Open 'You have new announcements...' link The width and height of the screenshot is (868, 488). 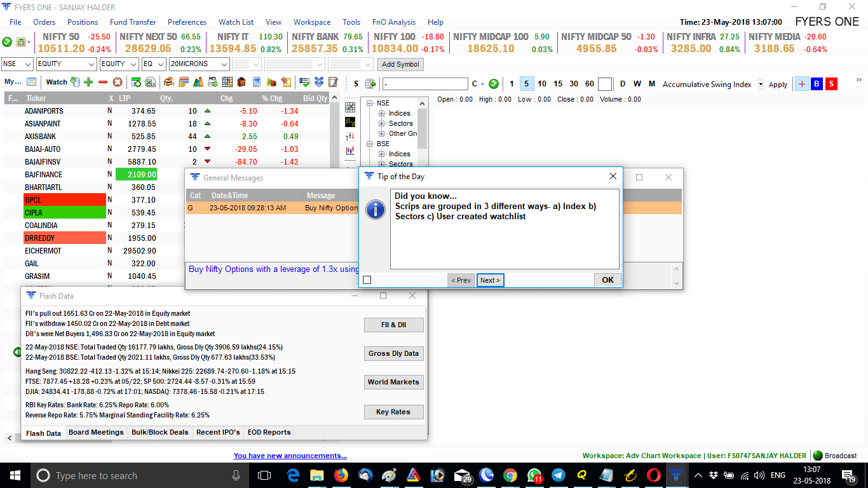(x=290, y=456)
